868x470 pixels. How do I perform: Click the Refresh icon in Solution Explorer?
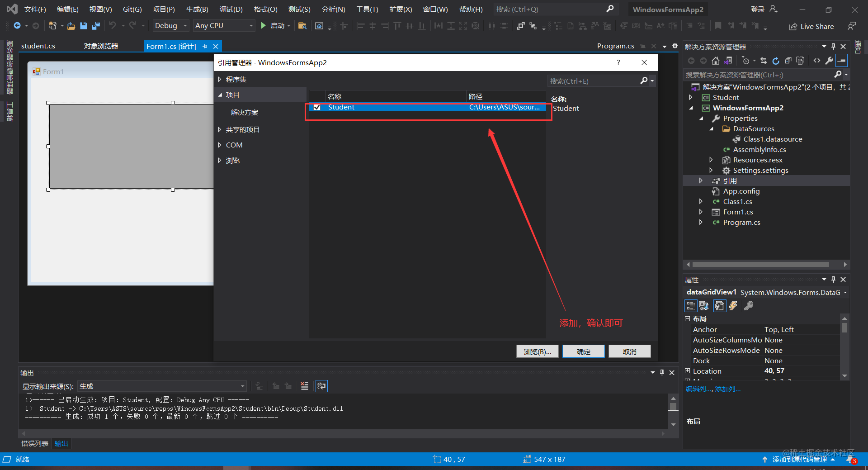click(776, 61)
